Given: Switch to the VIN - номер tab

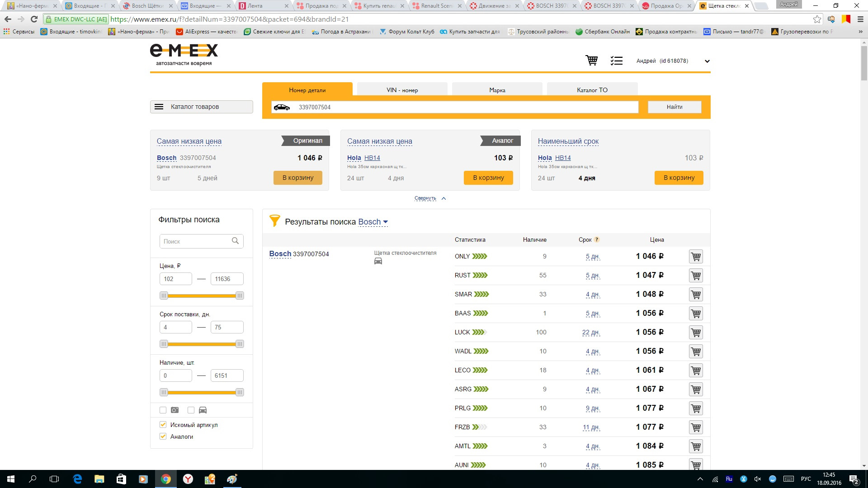Looking at the screenshot, I should 402,90.
